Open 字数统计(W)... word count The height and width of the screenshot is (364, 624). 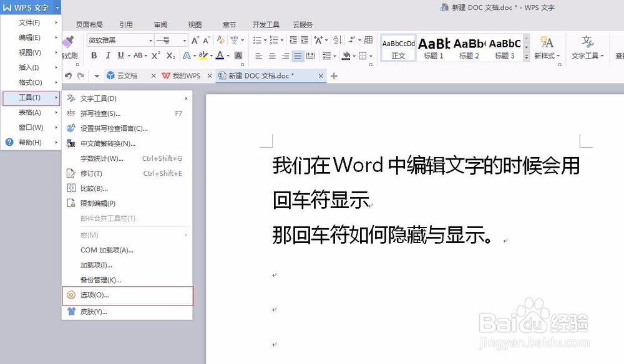127,158
